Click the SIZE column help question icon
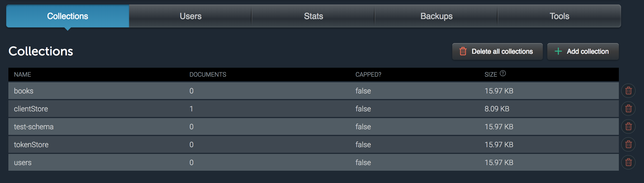 pyautogui.click(x=503, y=73)
